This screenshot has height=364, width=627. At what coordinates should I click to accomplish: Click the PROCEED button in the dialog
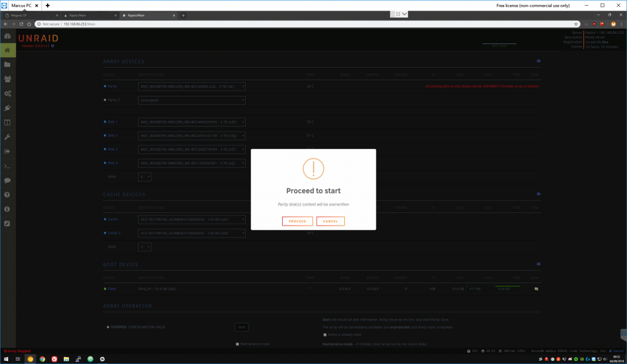[297, 221]
